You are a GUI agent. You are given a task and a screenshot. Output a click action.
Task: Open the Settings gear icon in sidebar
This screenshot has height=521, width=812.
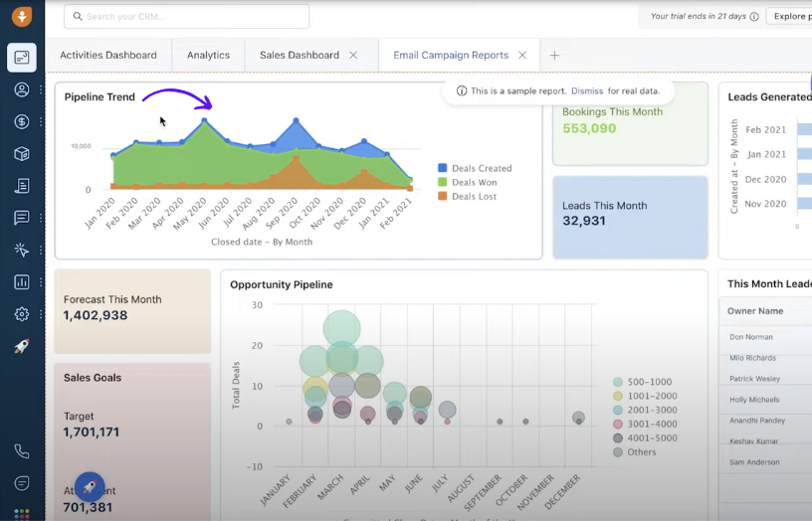(x=22, y=314)
